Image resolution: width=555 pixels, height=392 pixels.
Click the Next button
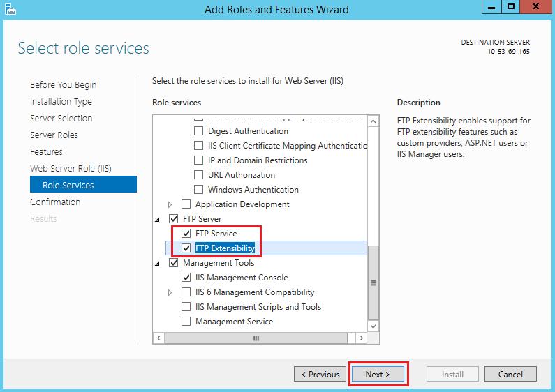click(378, 375)
